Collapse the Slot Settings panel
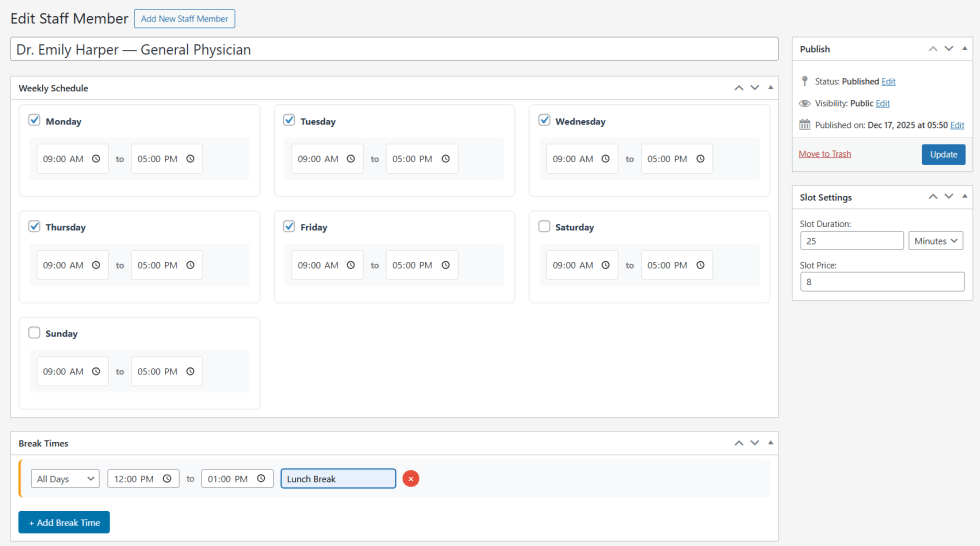The height and width of the screenshot is (546, 980). pos(964,197)
